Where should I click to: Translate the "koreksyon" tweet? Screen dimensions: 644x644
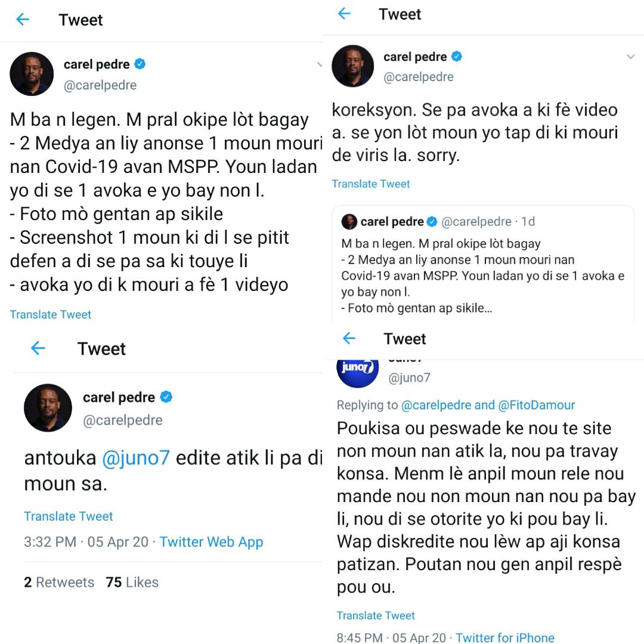371,184
